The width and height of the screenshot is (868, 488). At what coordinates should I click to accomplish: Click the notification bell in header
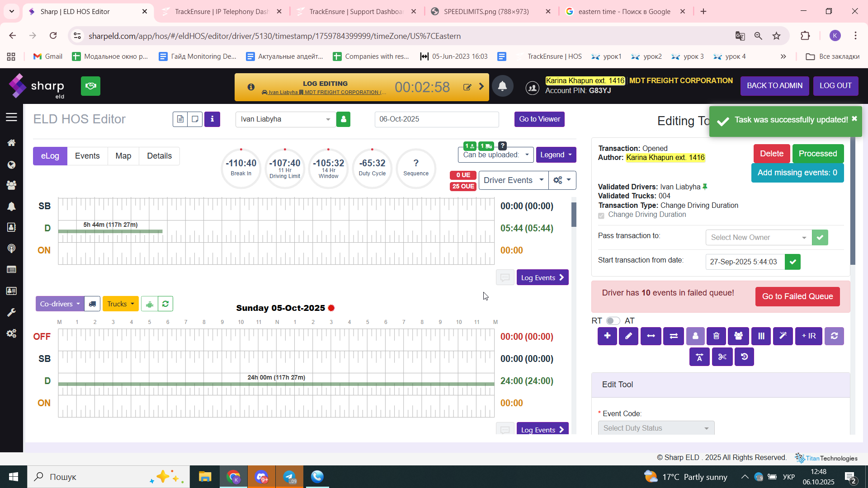coord(502,86)
